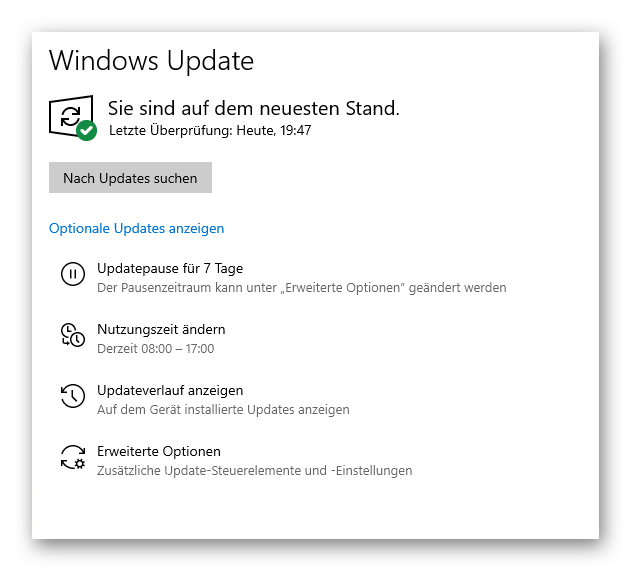Open Optionale Updates anzeigen link

[136, 229]
